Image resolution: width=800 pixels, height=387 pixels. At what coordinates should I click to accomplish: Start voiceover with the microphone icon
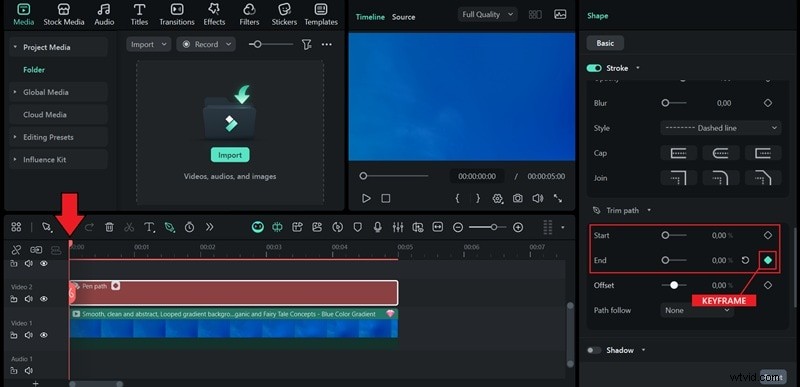[x=378, y=227]
